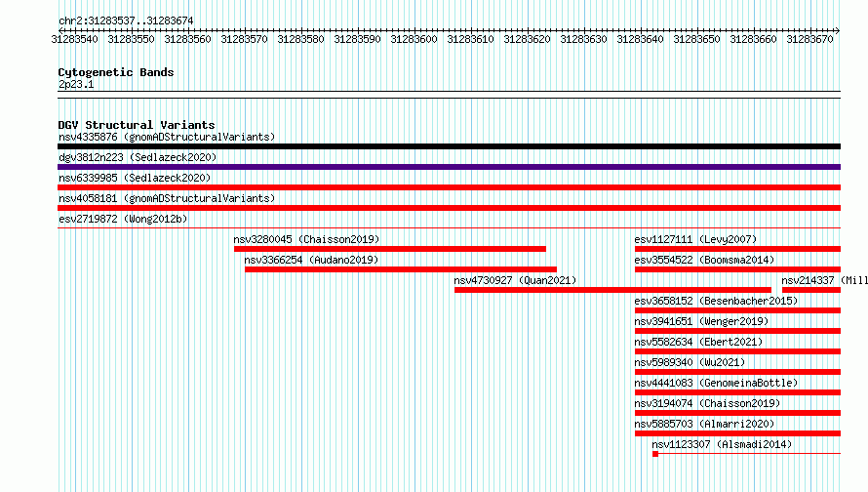868x492 pixels.
Task: Open variant nsv4441083 (GenomeinaBottle) label
Action: pos(716,383)
